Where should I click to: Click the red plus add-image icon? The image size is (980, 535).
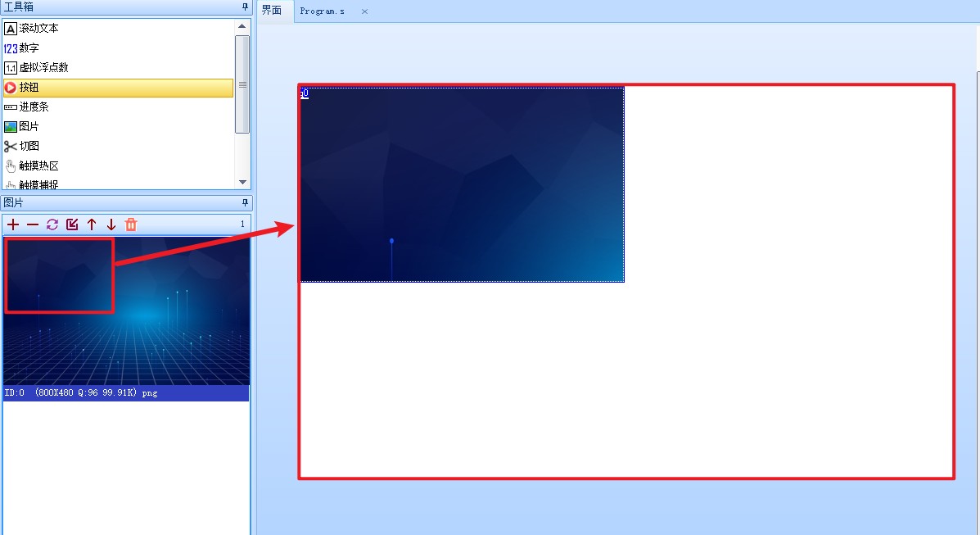(x=13, y=224)
